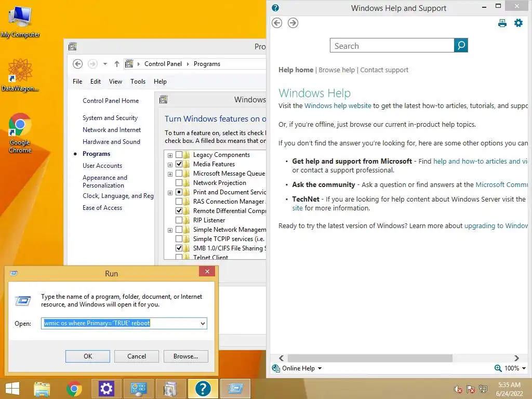Viewport: 532px width, 399px height.
Task: Click the Control Panel address bar icon
Action: [129, 64]
